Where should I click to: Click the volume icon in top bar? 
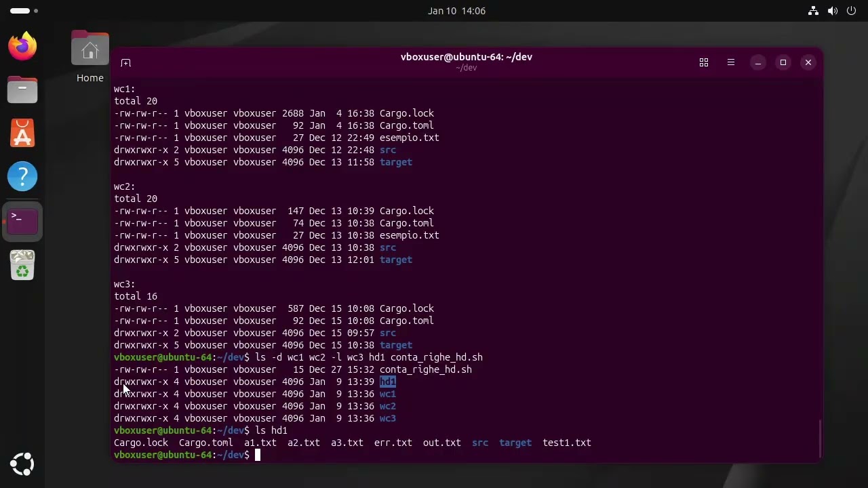coord(833,11)
